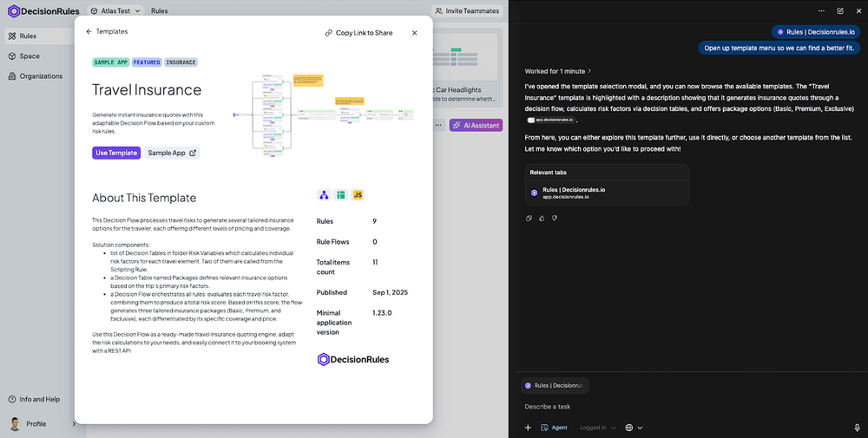Expand the Worked for 1 minute details
This screenshot has height=438, width=868.
point(558,71)
